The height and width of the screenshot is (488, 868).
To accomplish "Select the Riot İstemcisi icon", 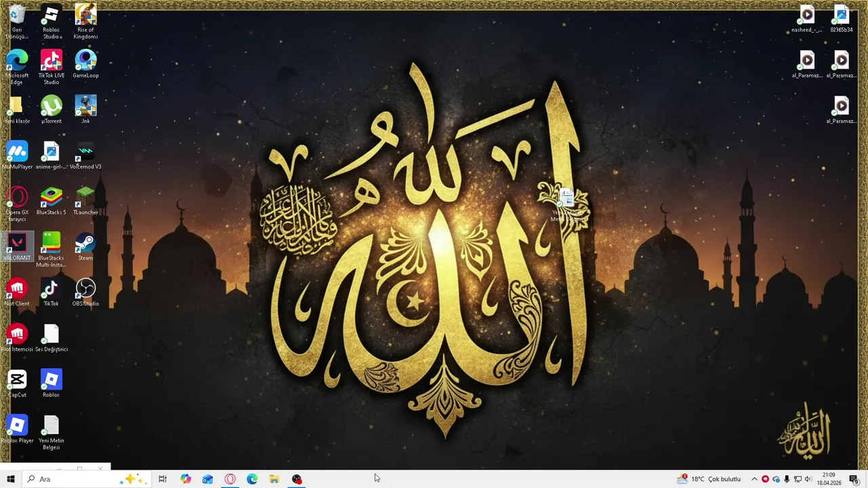I will point(17,338).
